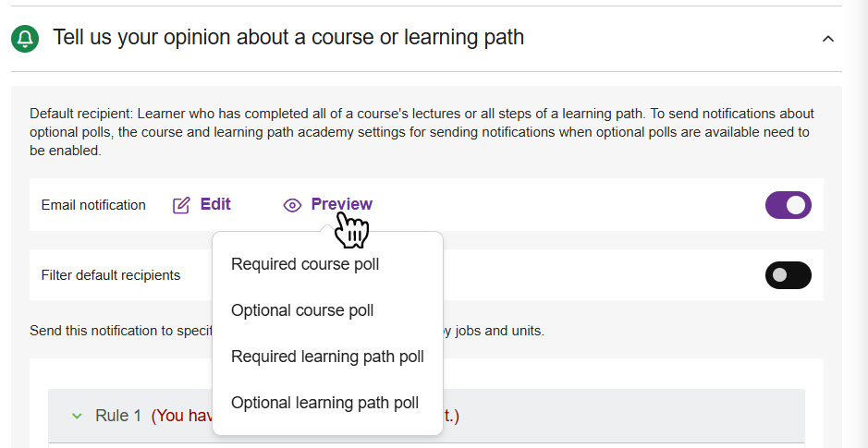Turn off the Email notification toggle
Viewport: 868px width, 448px height.
[x=788, y=205]
